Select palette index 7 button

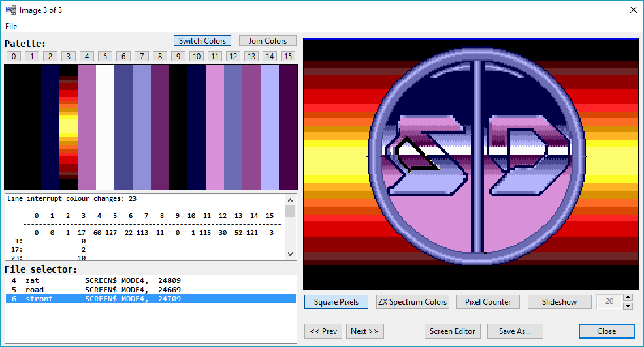(142, 56)
